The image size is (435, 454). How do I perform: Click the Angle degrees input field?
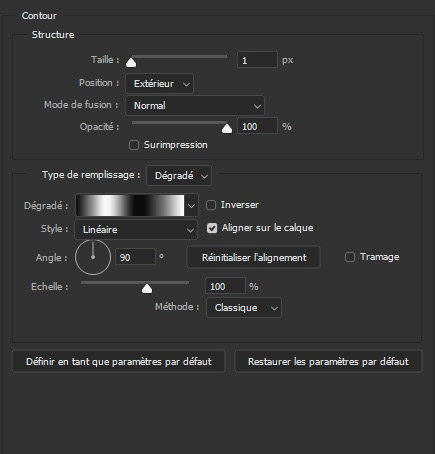point(135,257)
